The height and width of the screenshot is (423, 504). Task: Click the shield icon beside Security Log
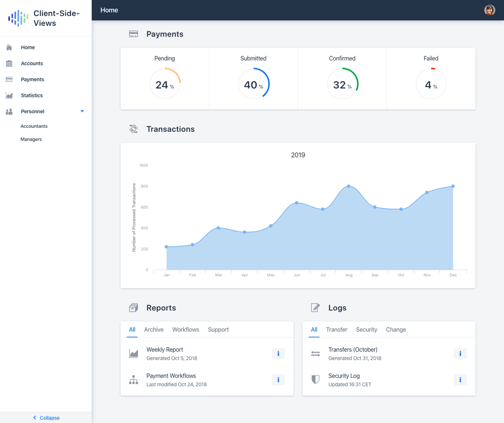(315, 380)
